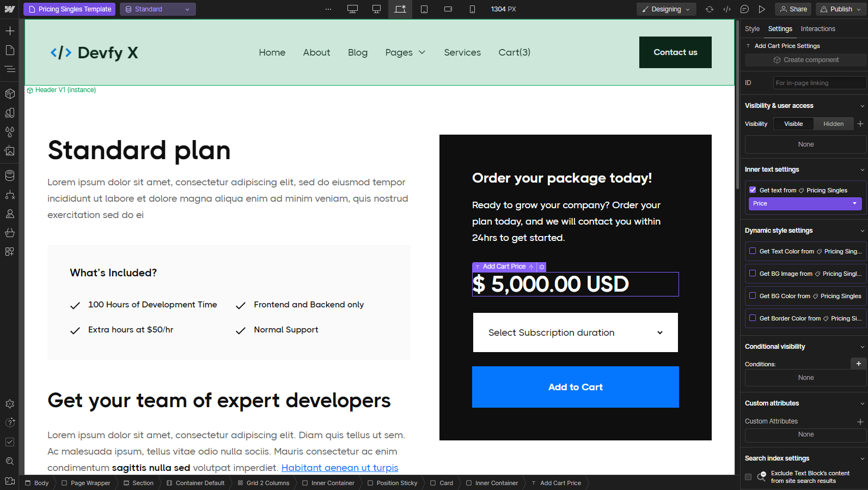Screen dimensions: 868x490
Task: Enable Get Border Color from checkbox
Action: pyautogui.click(x=753, y=318)
